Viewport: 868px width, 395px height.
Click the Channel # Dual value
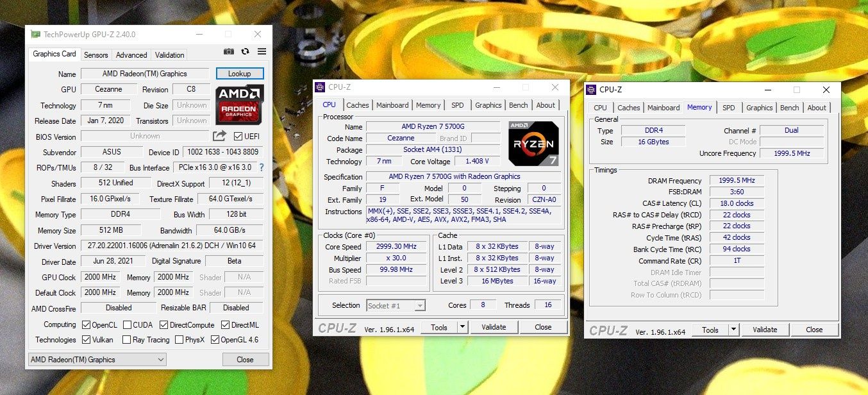(792, 130)
